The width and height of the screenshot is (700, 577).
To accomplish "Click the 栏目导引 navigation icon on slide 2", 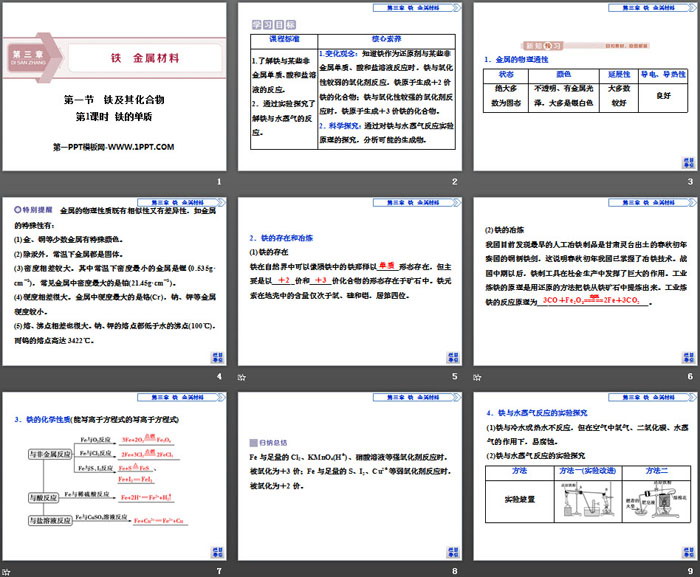I will tap(453, 161).
